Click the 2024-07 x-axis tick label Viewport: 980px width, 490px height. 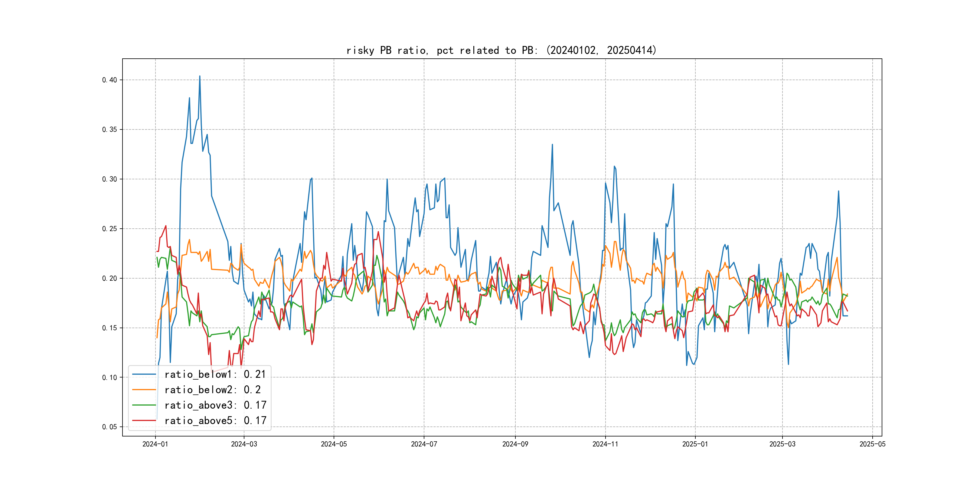tap(424, 444)
